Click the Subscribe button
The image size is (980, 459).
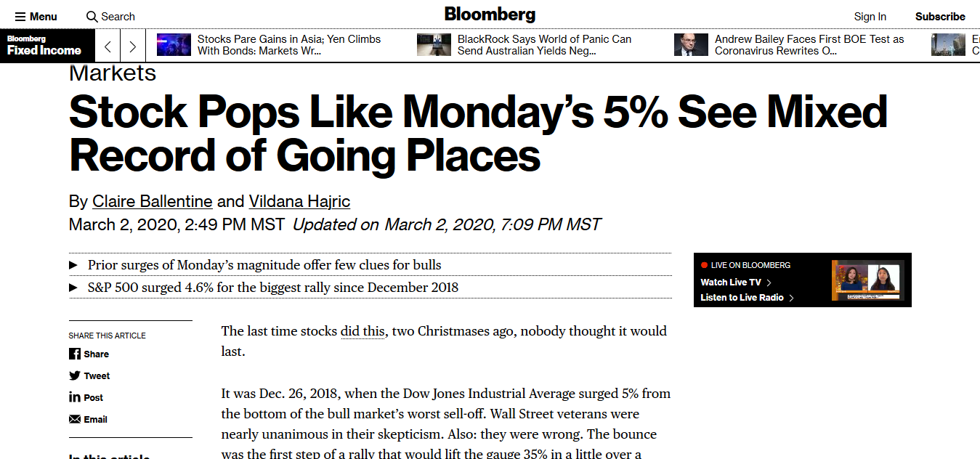pos(940,16)
